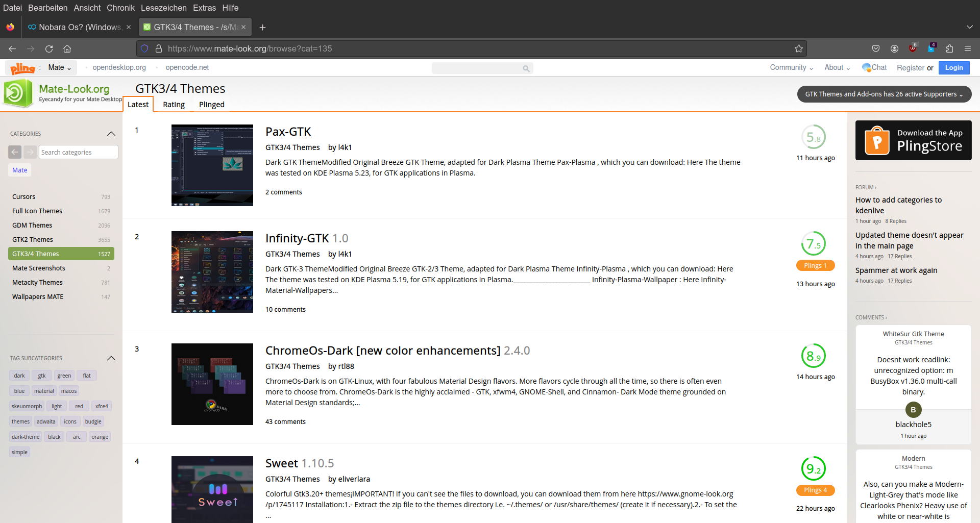Viewport: 980px width, 523px height.
Task: Open the Firefox extensions puzzle icon
Action: [949, 49]
